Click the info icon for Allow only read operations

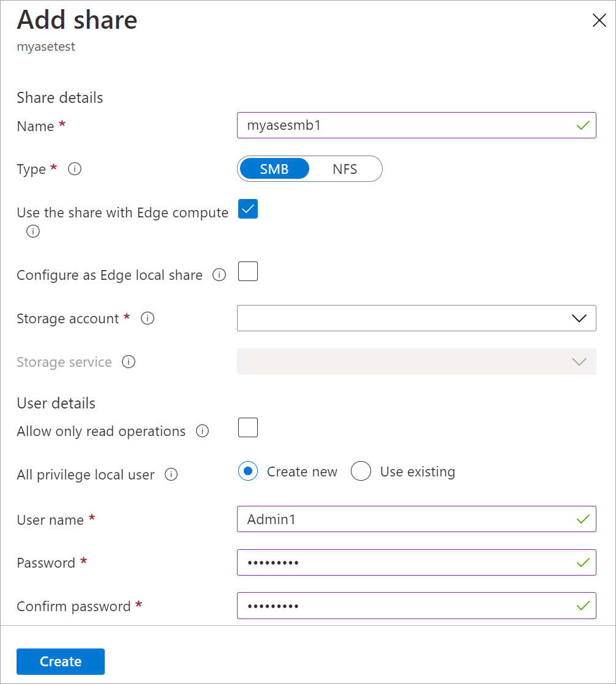pyautogui.click(x=203, y=431)
